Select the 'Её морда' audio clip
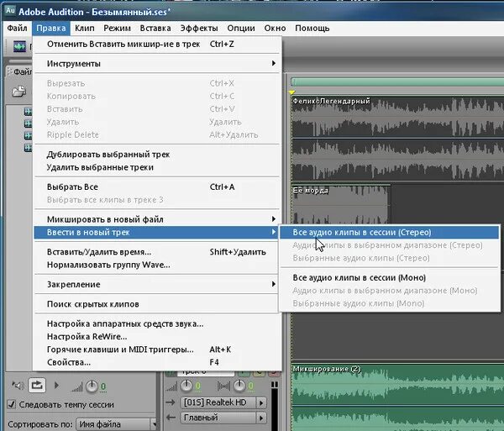 pos(341,204)
